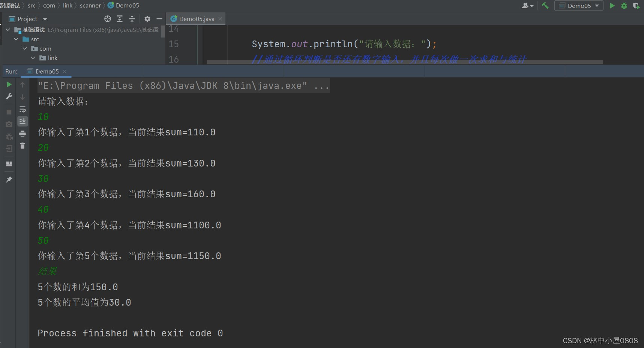Collapse the 基础语法 project root

tap(8, 30)
